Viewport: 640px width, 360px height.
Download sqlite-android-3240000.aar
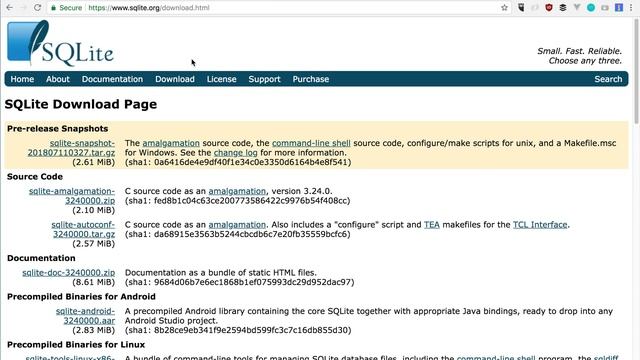pyautogui.click(x=85, y=316)
